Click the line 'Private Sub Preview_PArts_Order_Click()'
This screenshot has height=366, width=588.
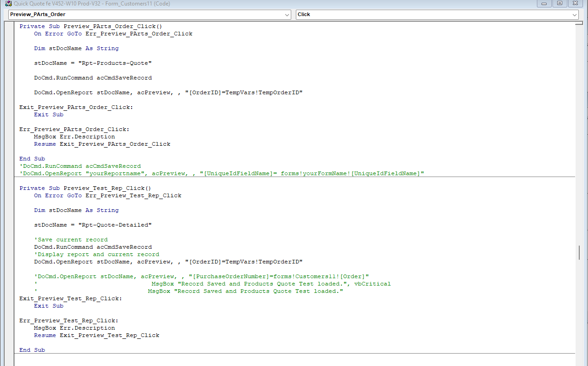(x=91, y=26)
